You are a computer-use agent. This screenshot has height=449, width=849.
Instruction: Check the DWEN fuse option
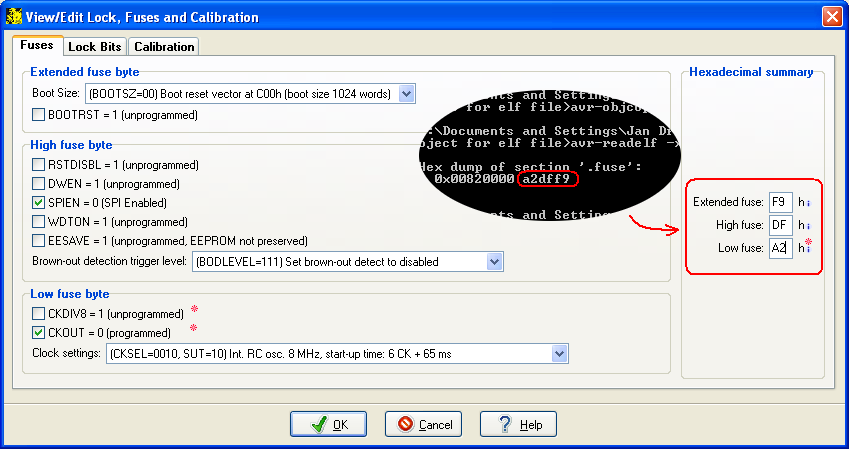(39, 184)
